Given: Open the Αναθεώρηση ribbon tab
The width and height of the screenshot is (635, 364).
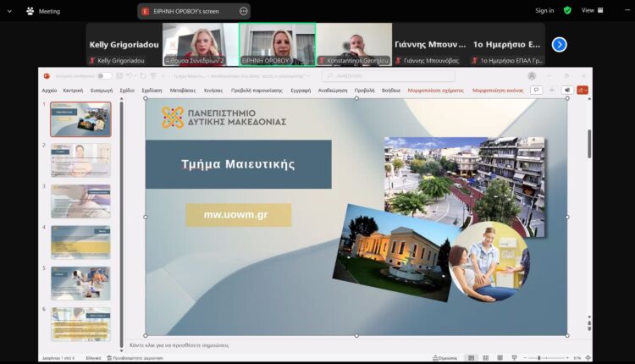Looking at the screenshot, I should [333, 91].
